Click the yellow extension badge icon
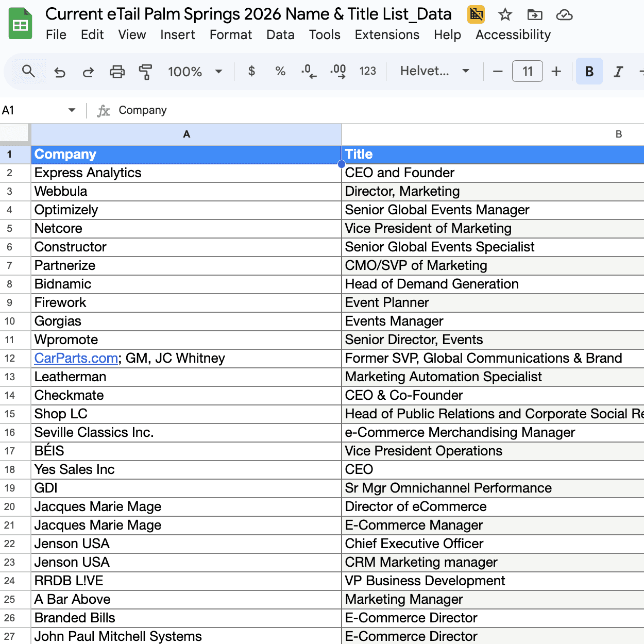This screenshot has width=644, height=644. click(x=476, y=14)
